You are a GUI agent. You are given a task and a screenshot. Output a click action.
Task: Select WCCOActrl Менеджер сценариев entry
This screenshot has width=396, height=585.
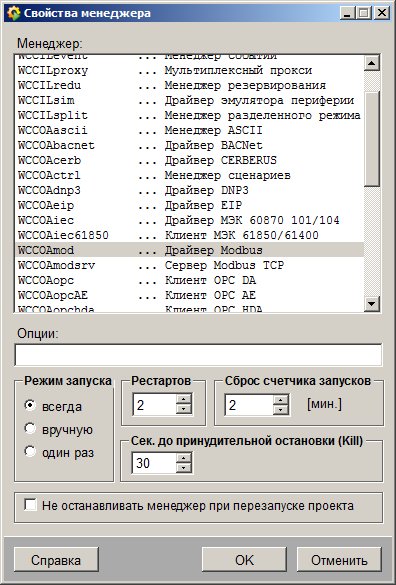coord(189,175)
